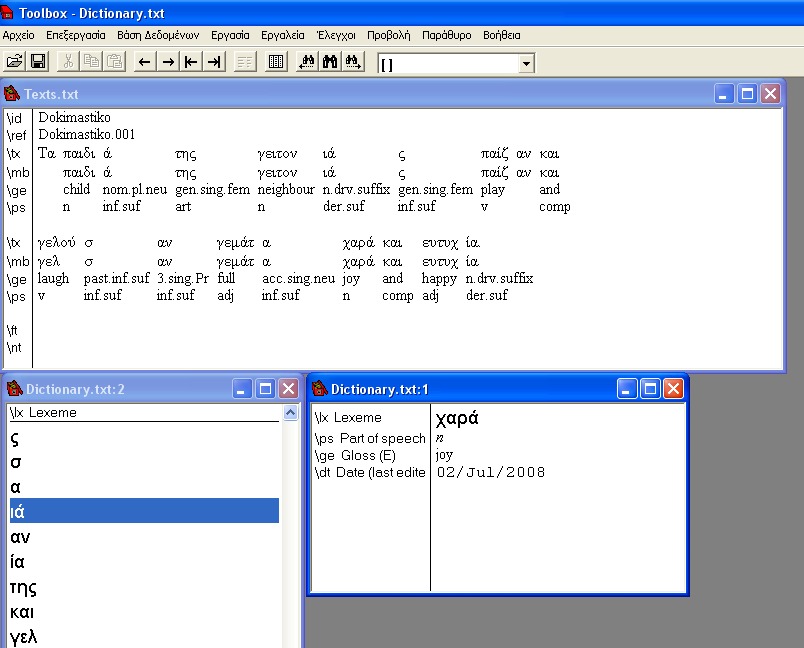This screenshot has height=648, width=804.
Task: Open the Έλεγχοι menu
Action: point(336,35)
